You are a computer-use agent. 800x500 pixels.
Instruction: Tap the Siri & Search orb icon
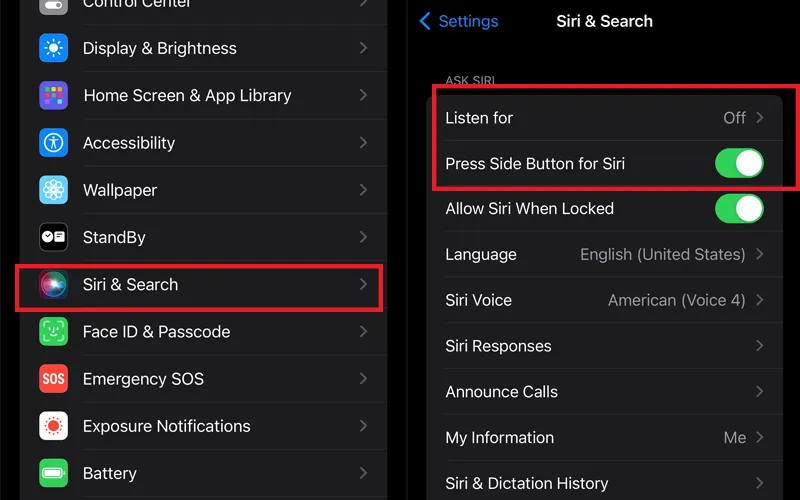(x=54, y=284)
